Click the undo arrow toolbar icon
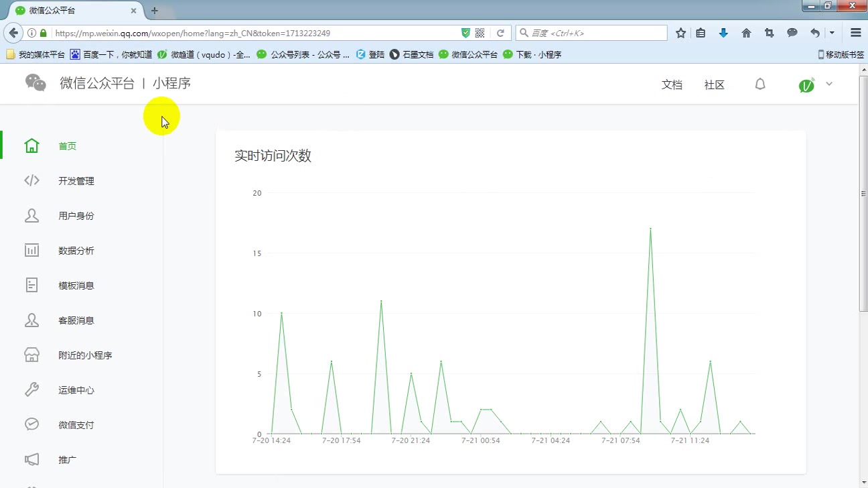The image size is (868, 488). pos(815,33)
